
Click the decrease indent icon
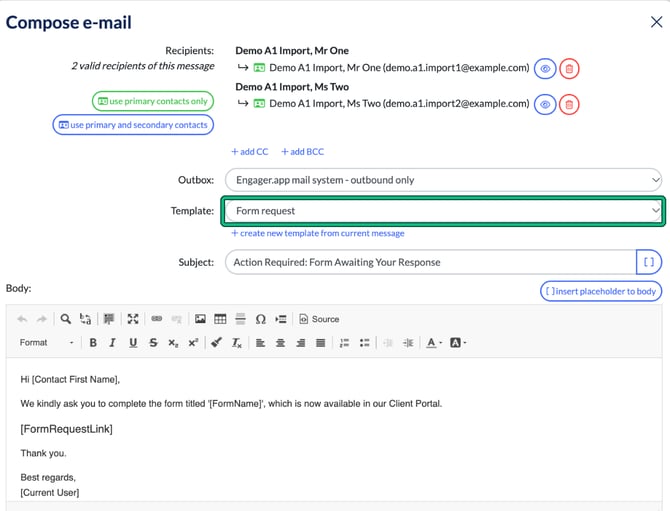coord(388,343)
